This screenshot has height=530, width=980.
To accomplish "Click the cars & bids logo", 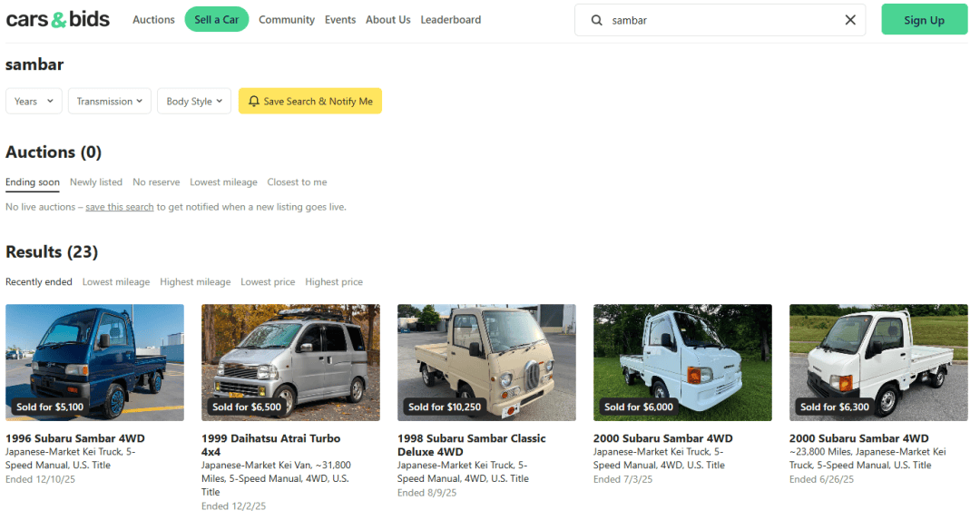I will [57, 19].
